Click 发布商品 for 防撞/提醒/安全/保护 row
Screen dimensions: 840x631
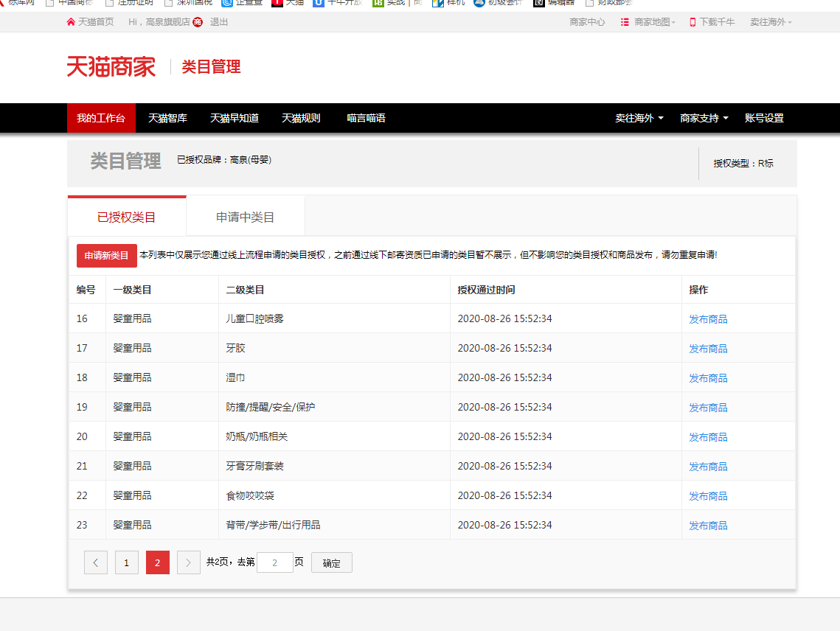pos(708,408)
